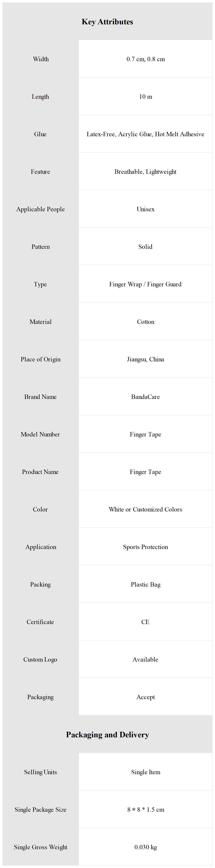Select White or Customized Colors value
The height and width of the screenshot is (868, 215).
pyautogui.click(x=145, y=510)
